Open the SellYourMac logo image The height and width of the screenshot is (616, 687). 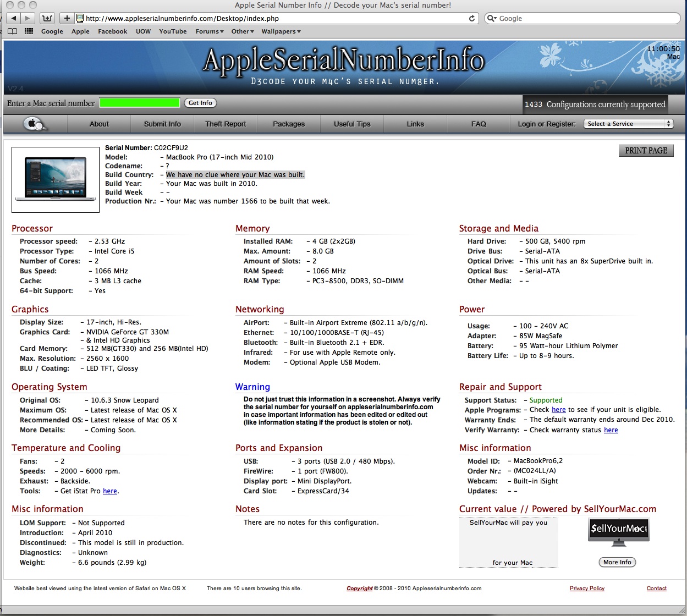point(619,532)
